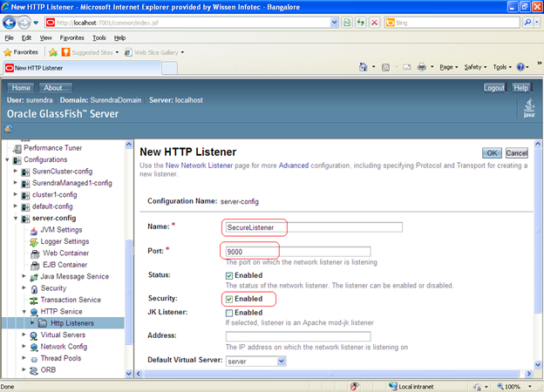Click the Web Container icon
This screenshot has height=392, width=544.
point(35,253)
